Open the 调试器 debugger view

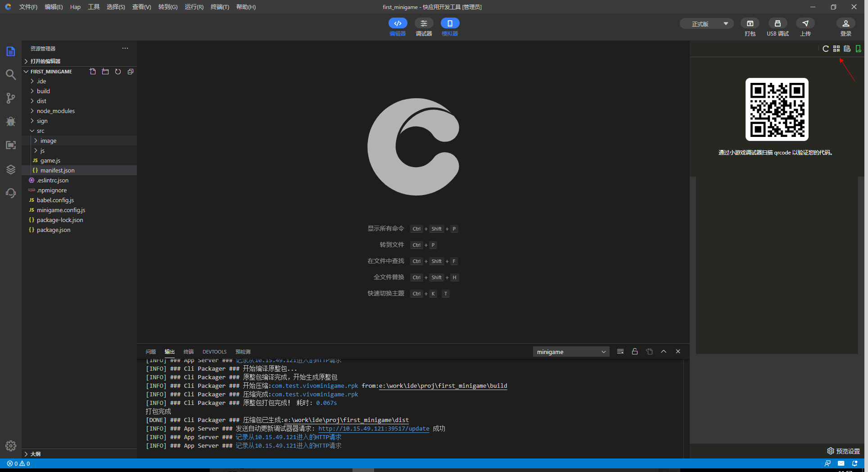tap(424, 27)
